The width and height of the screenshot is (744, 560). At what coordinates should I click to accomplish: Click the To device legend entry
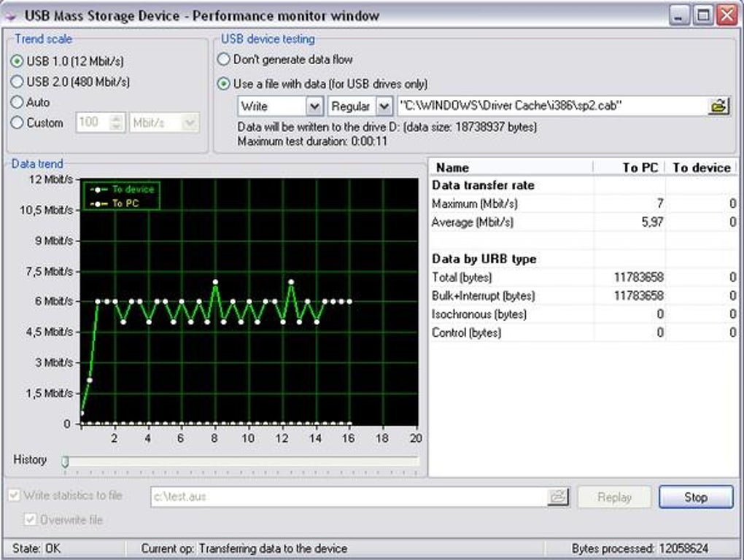click(x=122, y=189)
